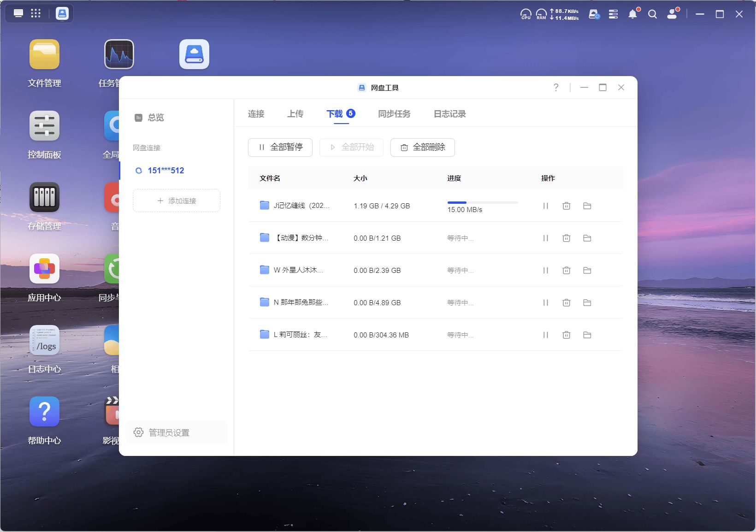Image resolution: width=756 pixels, height=532 pixels.
Task: Open the search magnifier in top bar
Action: (x=652, y=14)
